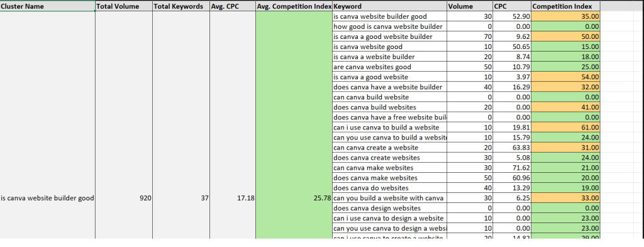Click keyword 'are canva websites good'
644x247 pixels.
[389, 67]
